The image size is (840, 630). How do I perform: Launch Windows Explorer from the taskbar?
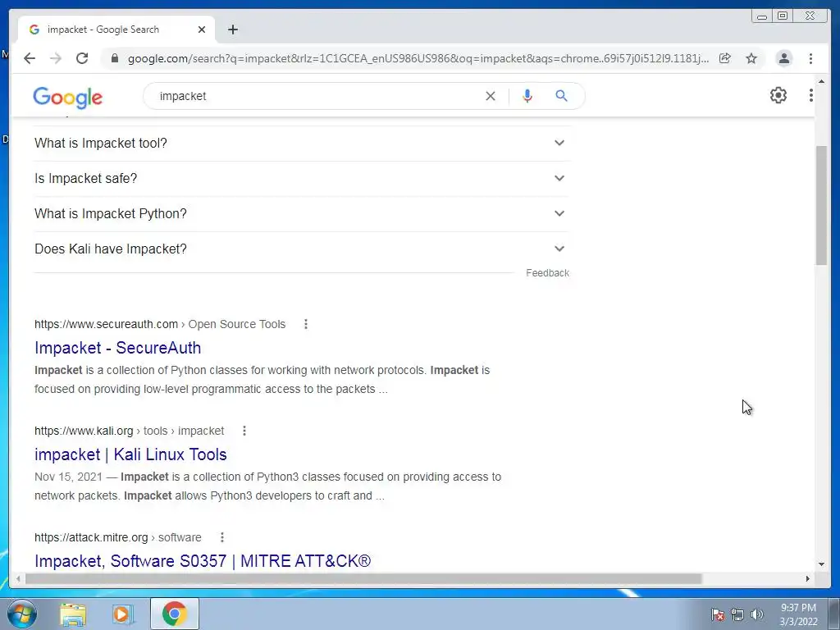73,614
